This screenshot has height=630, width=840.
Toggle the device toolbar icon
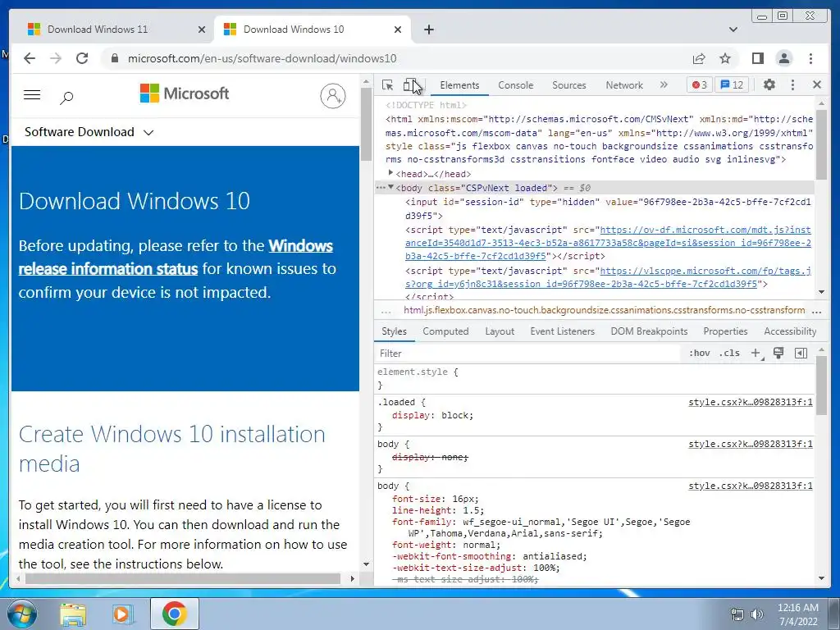pyautogui.click(x=411, y=85)
